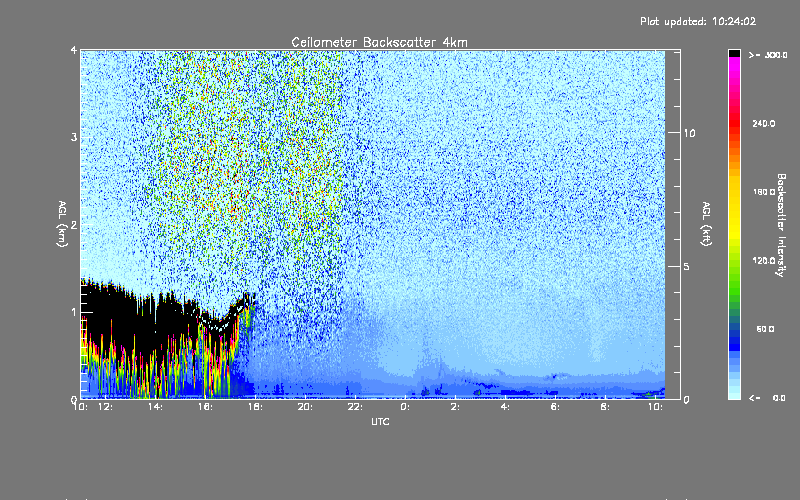
Task: Click the 3 tick on the AGL (km) axis
Action: pyautogui.click(x=74, y=137)
